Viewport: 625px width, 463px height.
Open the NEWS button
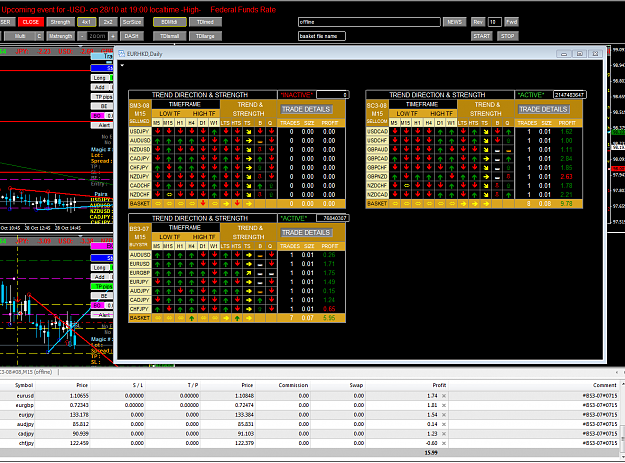(x=454, y=22)
